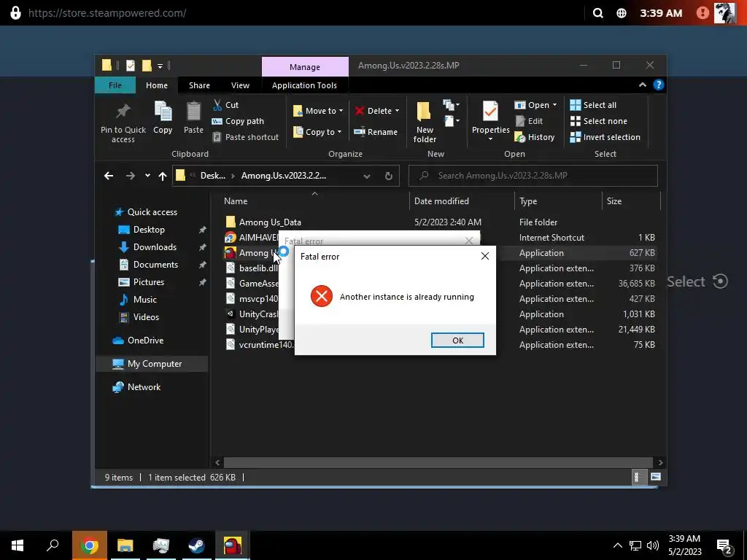Screen dimensions: 747x560
Task: Close the background Fatal error dialog
Action: tap(469, 241)
